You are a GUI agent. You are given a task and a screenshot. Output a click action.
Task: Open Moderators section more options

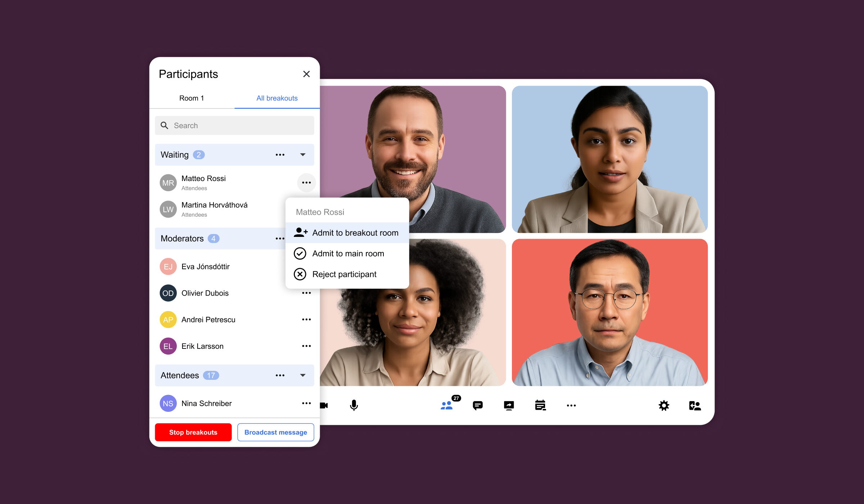click(x=280, y=239)
